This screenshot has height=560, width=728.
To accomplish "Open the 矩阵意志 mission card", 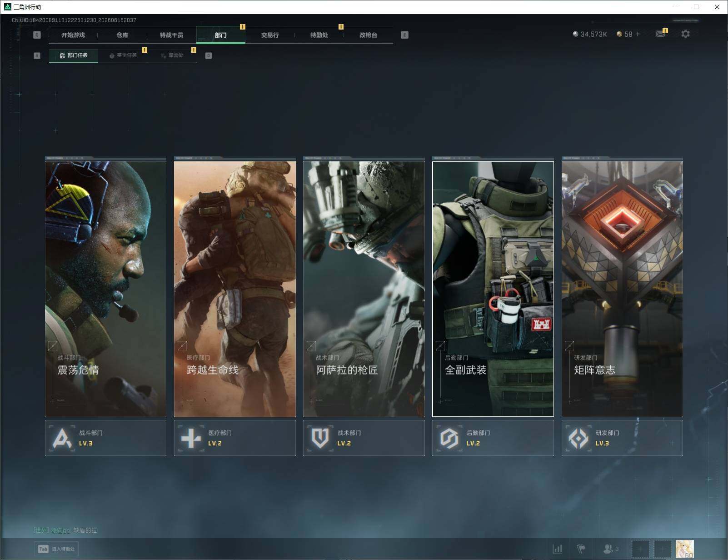I will [x=622, y=289].
